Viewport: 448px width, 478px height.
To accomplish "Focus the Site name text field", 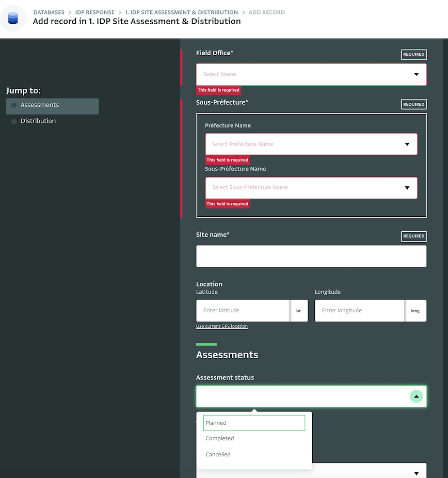I will tap(311, 257).
